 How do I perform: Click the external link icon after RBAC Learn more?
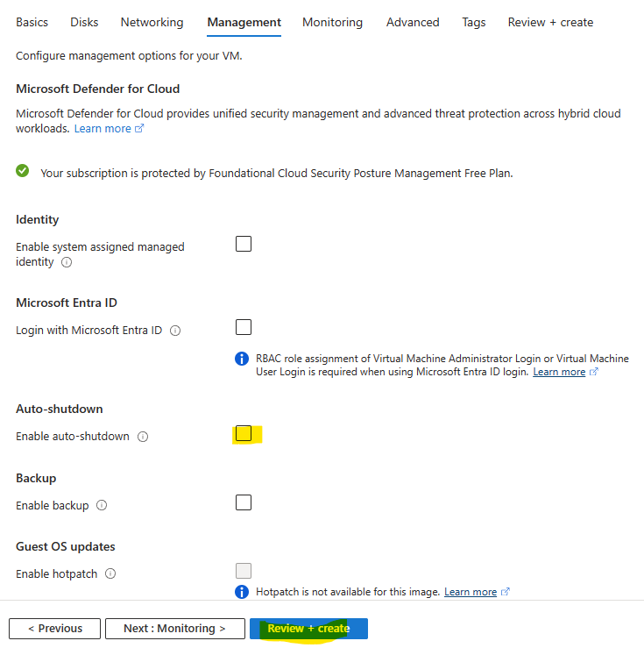pyautogui.click(x=594, y=372)
